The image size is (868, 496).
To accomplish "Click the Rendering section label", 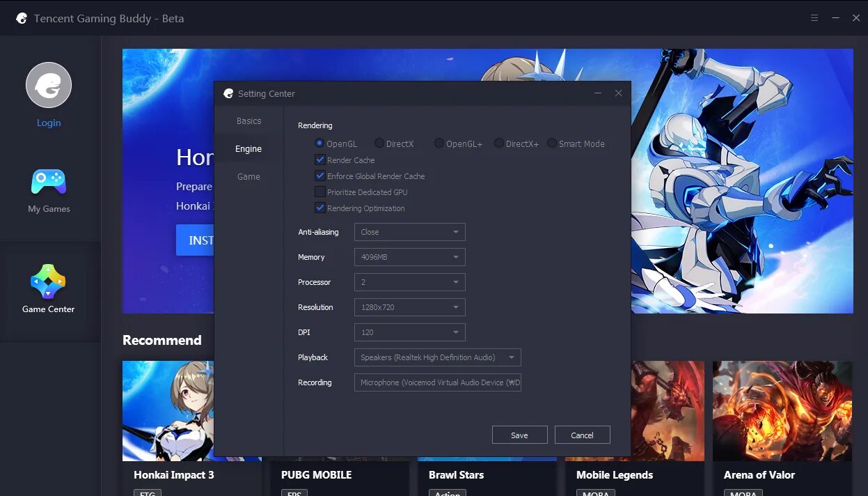I will pos(315,125).
